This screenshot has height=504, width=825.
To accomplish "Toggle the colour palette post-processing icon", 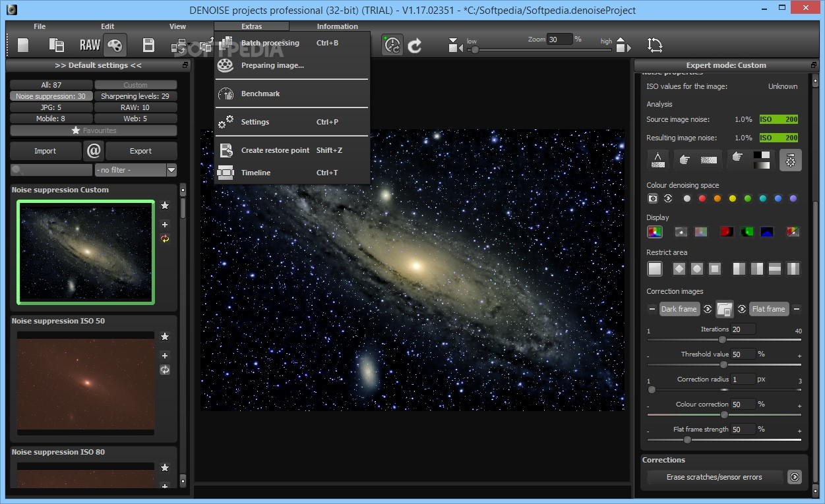I will (115, 45).
